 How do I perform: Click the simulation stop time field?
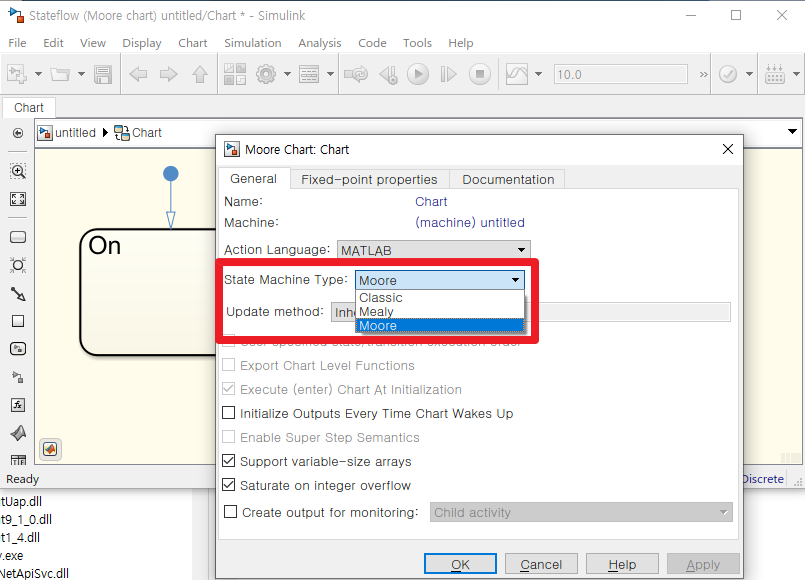click(x=620, y=74)
